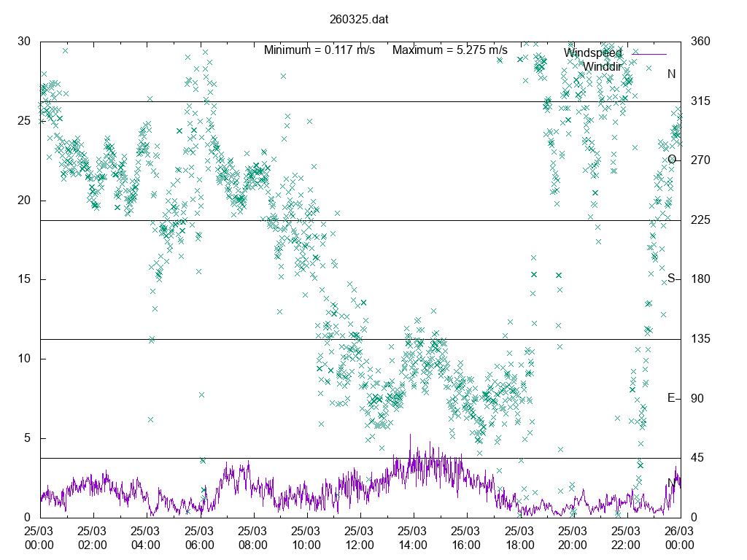747x560 pixels.
Task: Select the Maximum = 5.275 m/s label
Action: click(x=449, y=50)
